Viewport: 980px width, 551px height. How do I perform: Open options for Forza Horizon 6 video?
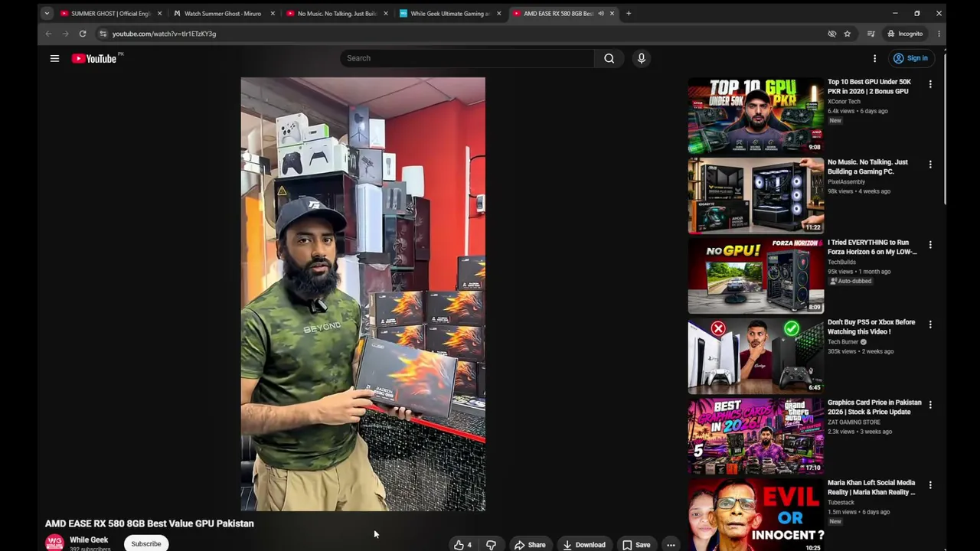(930, 245)
